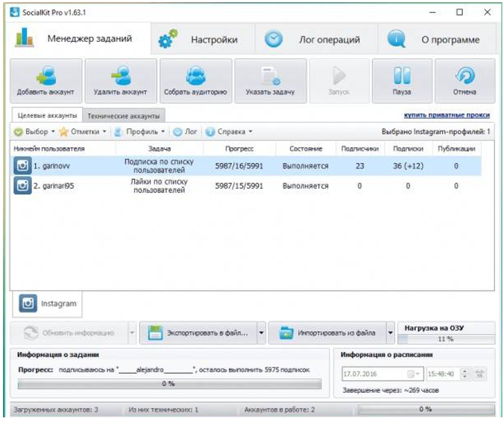Click the Нагрузка на ОЗУ 11 % bar
This screenshot has height=422, width=504.
coord(446,339)
